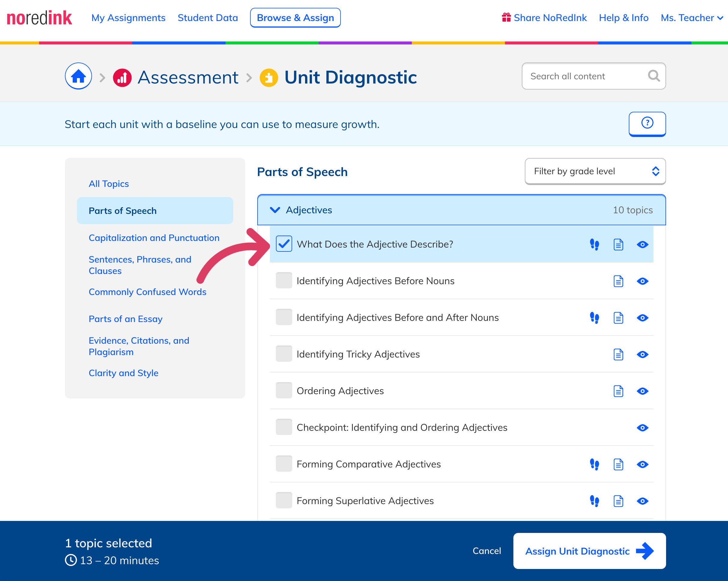Open Sentences, Phrases, and Clauses category
The image size is (728, 581).
click(x=140, y=265)
